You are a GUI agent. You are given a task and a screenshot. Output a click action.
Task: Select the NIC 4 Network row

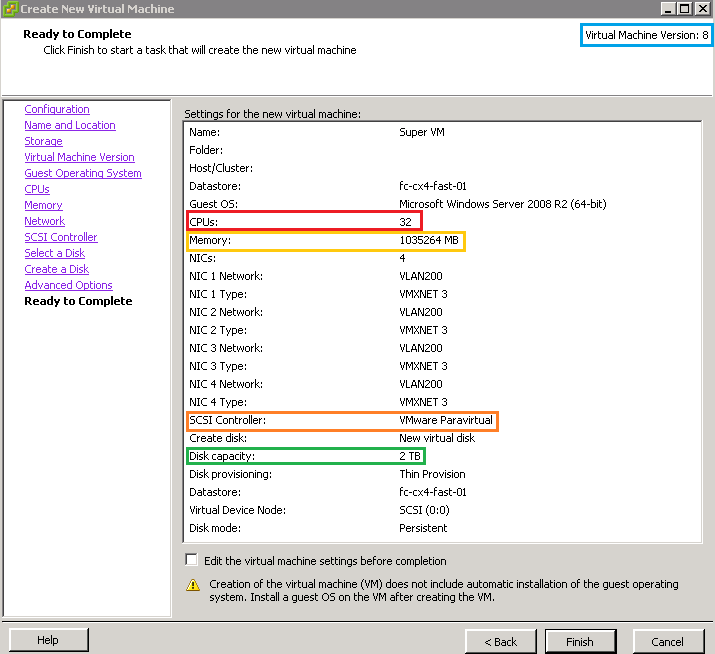(316, 384)
